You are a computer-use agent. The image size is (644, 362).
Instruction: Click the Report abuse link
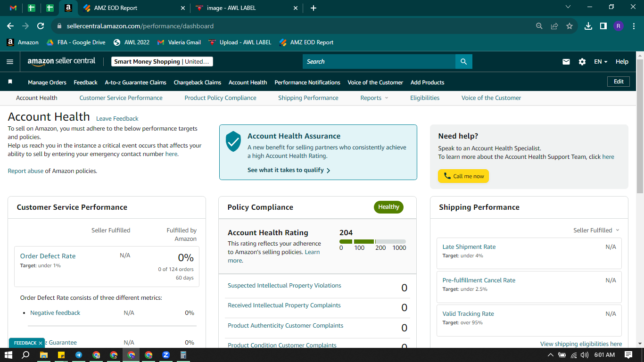click(x=25, y=171)
